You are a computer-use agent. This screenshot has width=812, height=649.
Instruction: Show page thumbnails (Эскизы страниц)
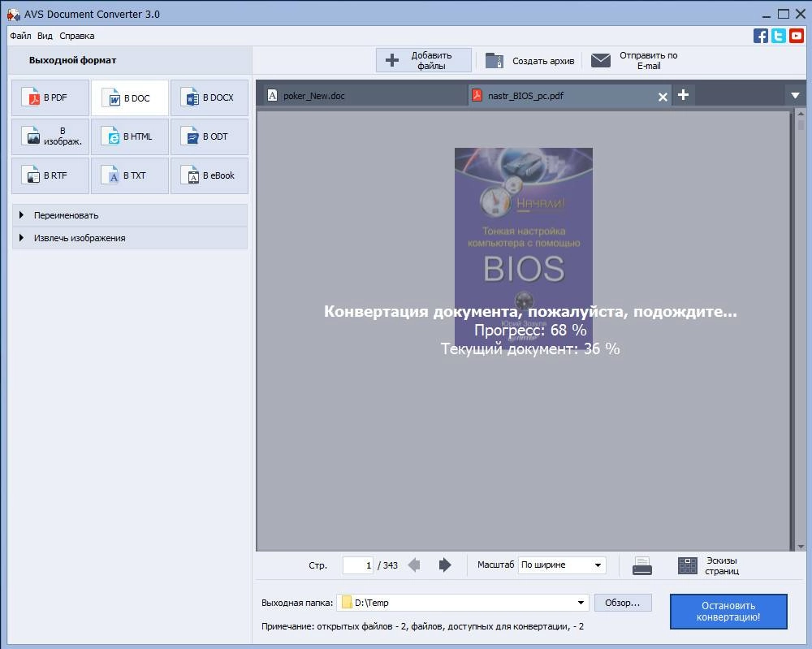coord(708,565)
